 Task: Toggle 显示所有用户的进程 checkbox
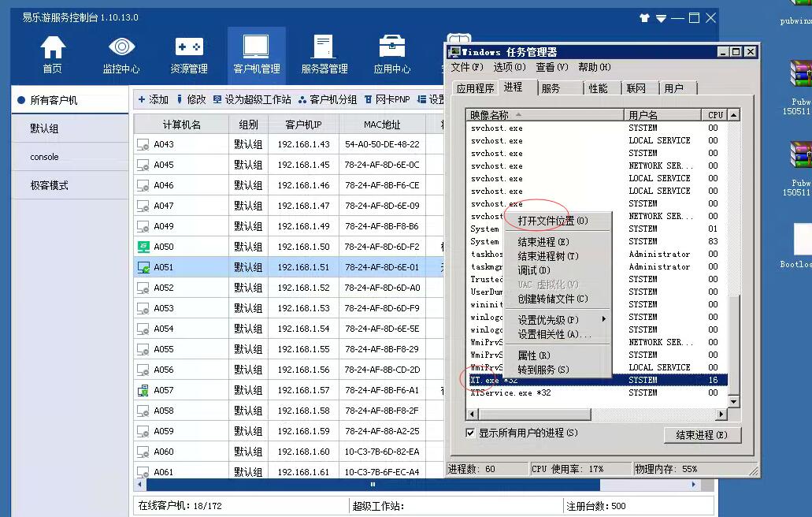tap(470, 433)
